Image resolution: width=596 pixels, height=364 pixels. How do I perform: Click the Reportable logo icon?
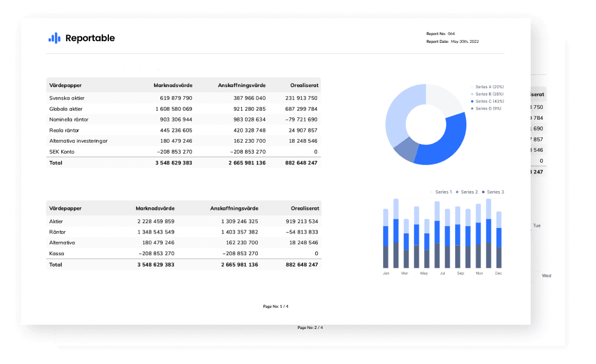coord(54,38)
